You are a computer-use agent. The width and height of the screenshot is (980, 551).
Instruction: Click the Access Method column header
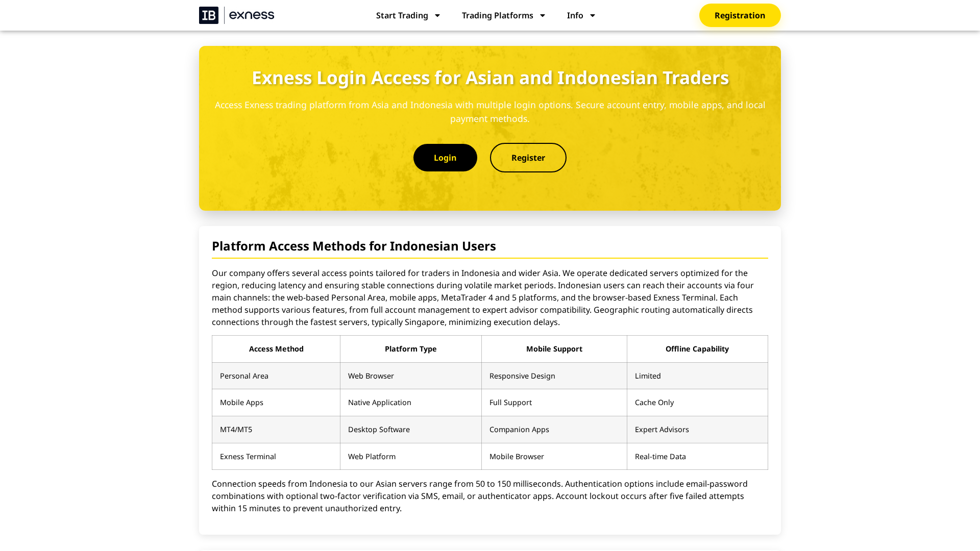tap(276, 349)
